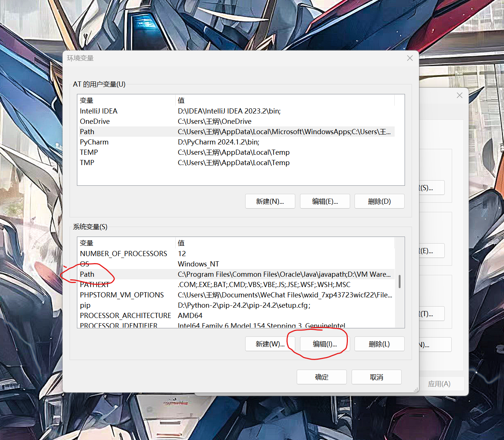Click partially hidden (T)... button behind dialog

coord(432,314)
